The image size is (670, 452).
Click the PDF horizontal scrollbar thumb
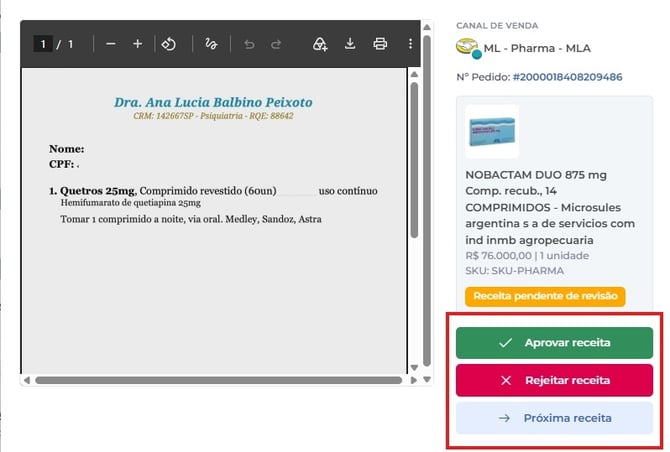click(218, 380)
